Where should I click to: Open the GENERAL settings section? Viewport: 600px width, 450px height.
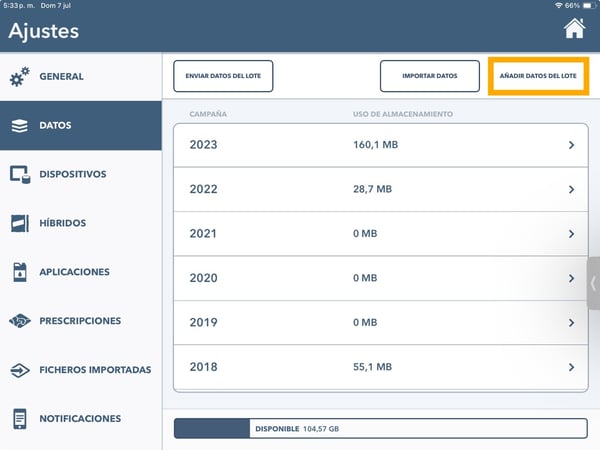pos(81,77)
